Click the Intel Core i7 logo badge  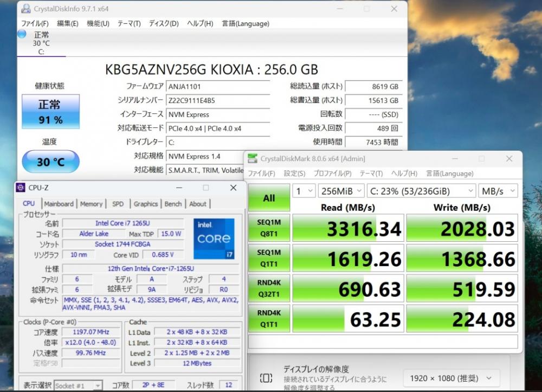coord(214,239)
